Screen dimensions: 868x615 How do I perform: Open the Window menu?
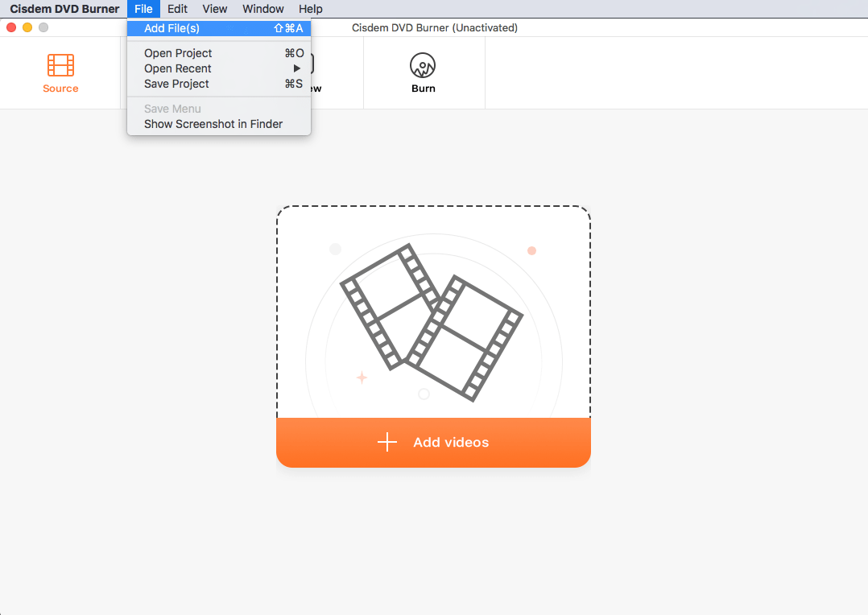263,9
